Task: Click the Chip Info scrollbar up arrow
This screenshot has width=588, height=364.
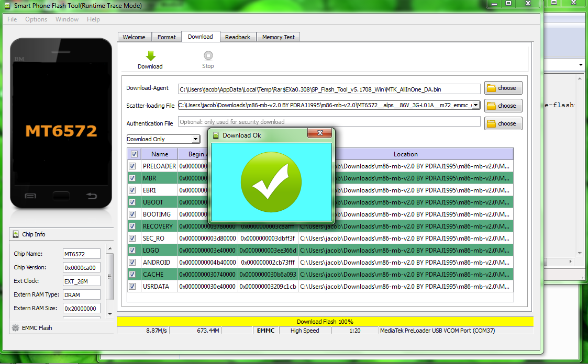Action: point(110,248)
